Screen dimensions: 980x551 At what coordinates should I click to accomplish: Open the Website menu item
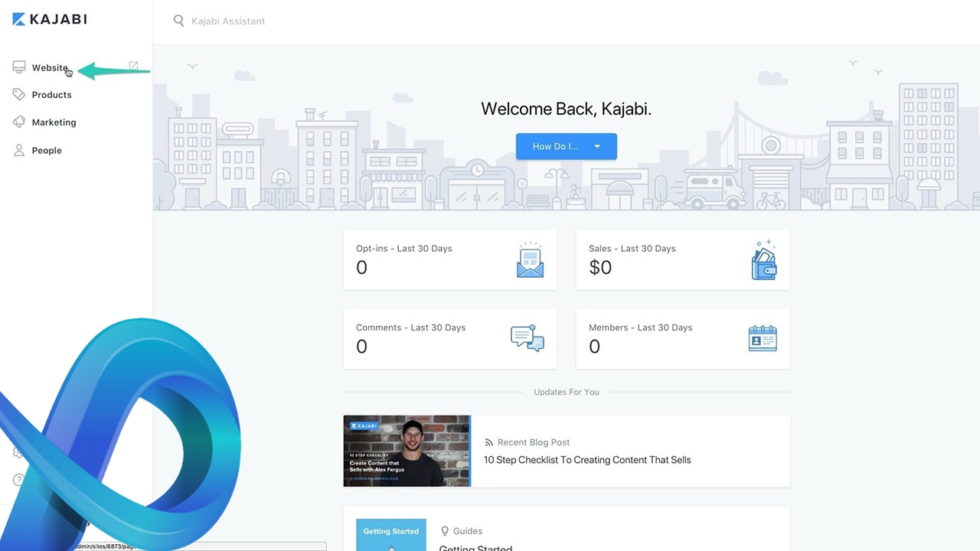click(x=50, y=67)
